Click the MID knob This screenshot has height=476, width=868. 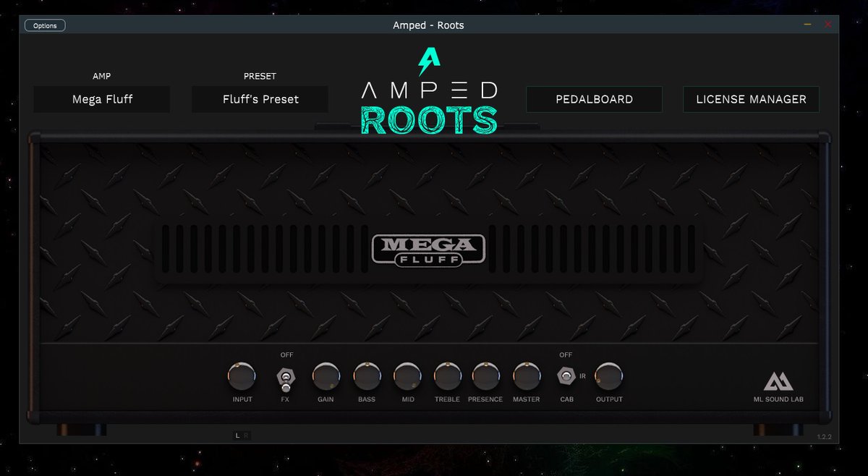click(x=407, y=376)
